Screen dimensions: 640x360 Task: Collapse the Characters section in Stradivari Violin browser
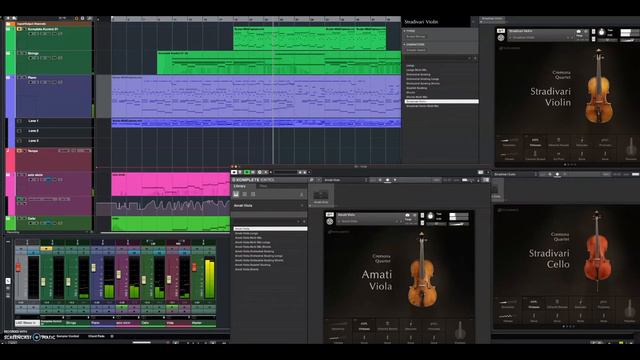(x=404, y=44)
